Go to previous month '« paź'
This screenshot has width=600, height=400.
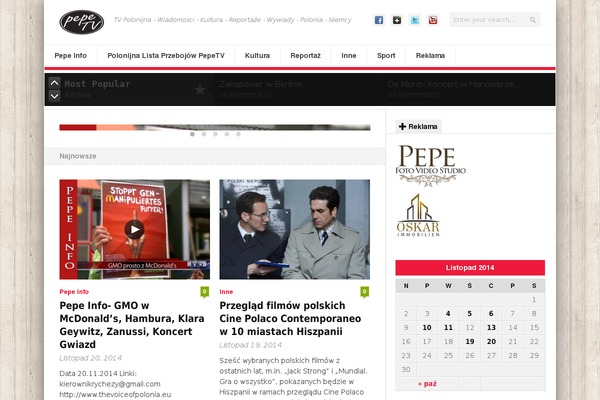(427, 384)
